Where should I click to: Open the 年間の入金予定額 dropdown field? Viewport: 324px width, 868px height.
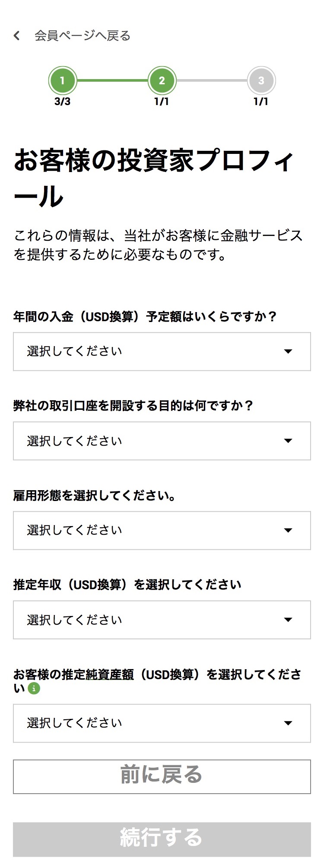coord(162,351)
